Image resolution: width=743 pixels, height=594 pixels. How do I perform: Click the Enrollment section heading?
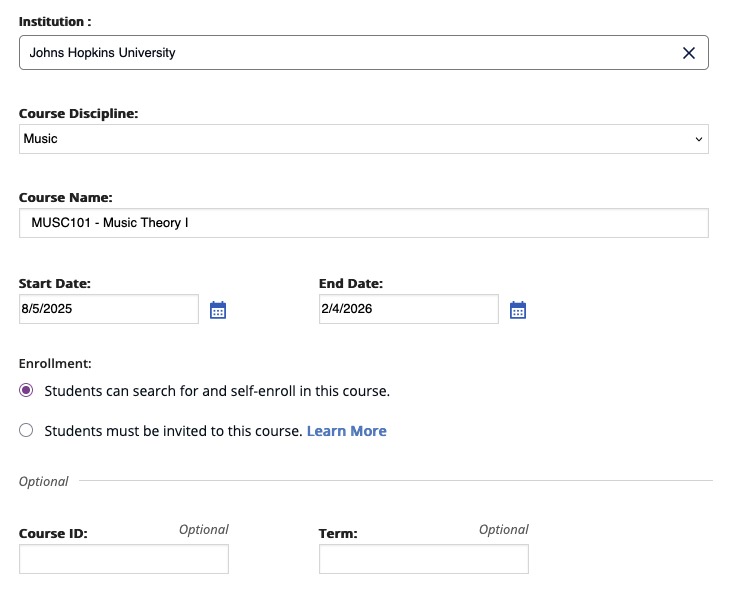pos(55,364)
